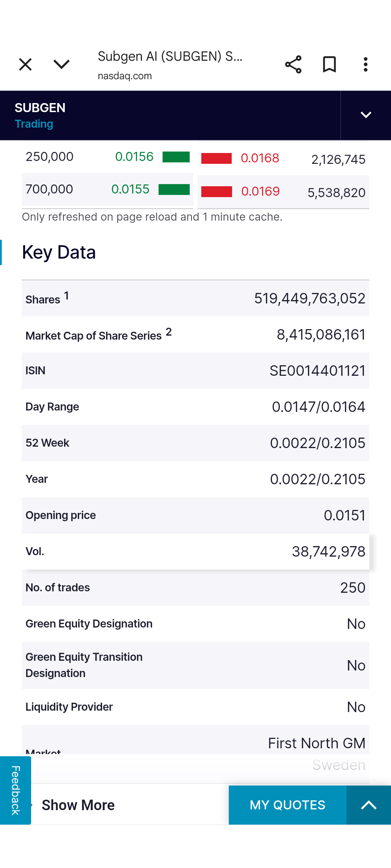The image size is (391, 868).
Task: Open the three-dot overflow menu
Action: point(365,64)
